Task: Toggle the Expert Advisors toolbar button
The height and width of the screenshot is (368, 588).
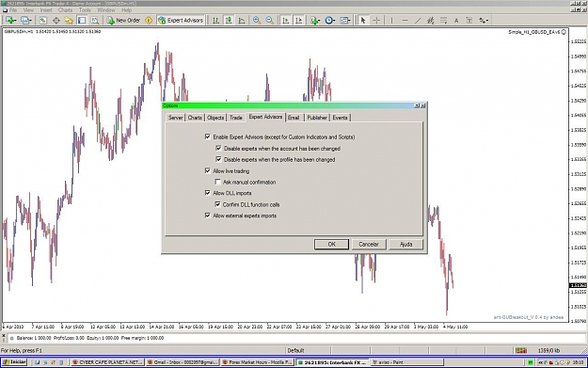Action: (x=181, y=21)
